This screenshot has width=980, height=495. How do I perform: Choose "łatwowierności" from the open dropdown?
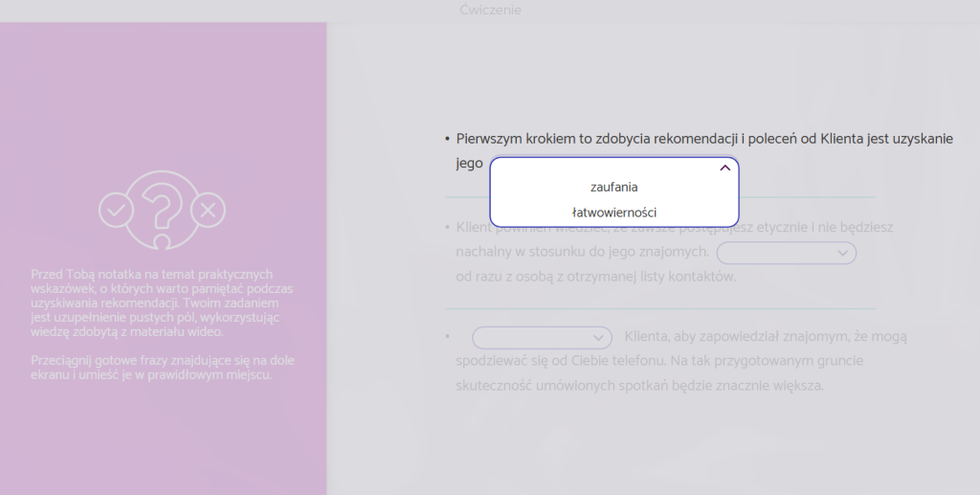pos(613,213)
